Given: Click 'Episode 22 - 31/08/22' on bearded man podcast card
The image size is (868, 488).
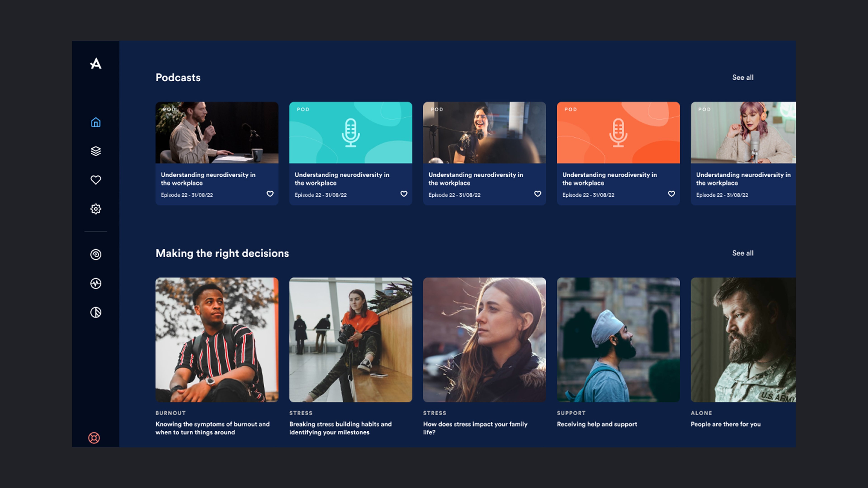Looking at the screenshot, I should 187,195.
